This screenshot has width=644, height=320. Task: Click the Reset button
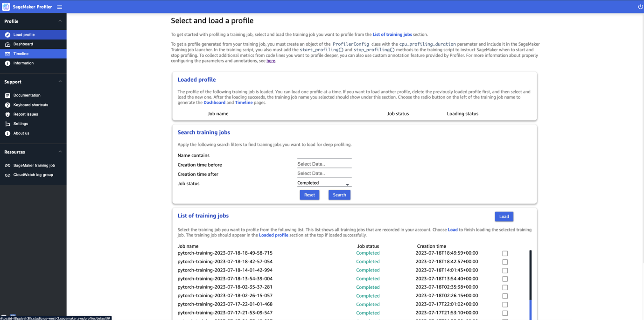[x=309, y=195]
